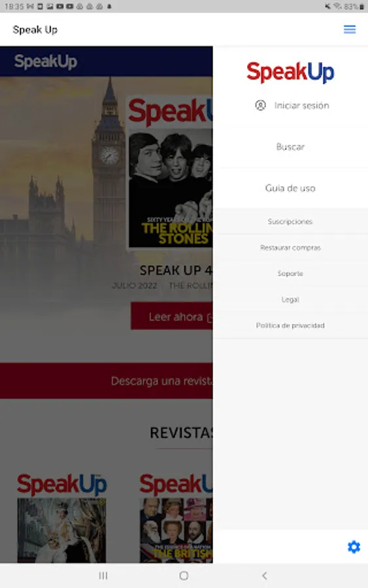Open settings via the blue gear icon
This screenshot has height=588, width=368.
(x=354, y=547)
